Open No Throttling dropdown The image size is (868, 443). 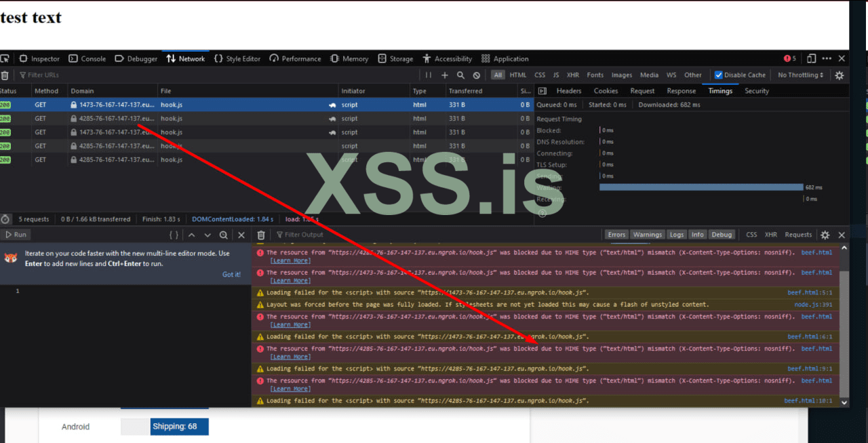tap(801, 75)
